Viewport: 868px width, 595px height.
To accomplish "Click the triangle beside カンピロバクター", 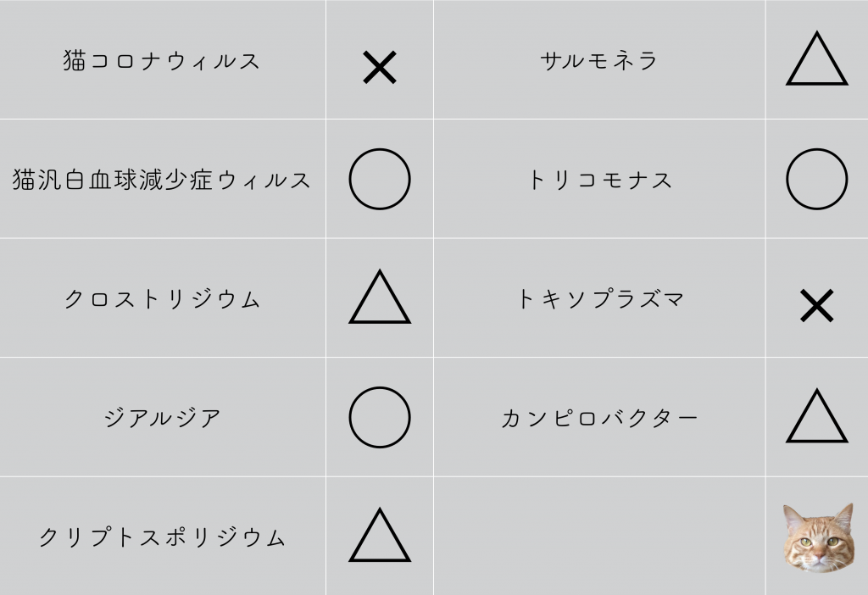I will (x=817, y=415).
